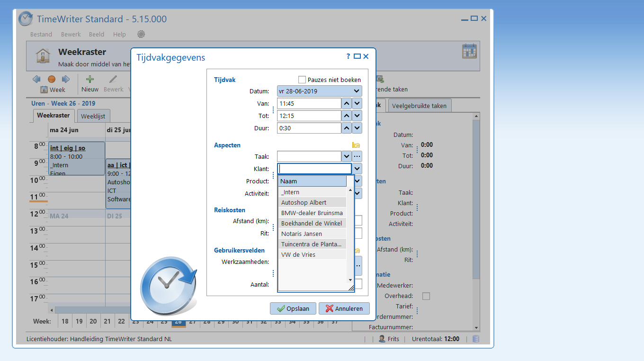Screen dimensions: 644x361
Task: Pick Notaris Jansen from the dropdown list
Action: [313, 234]
